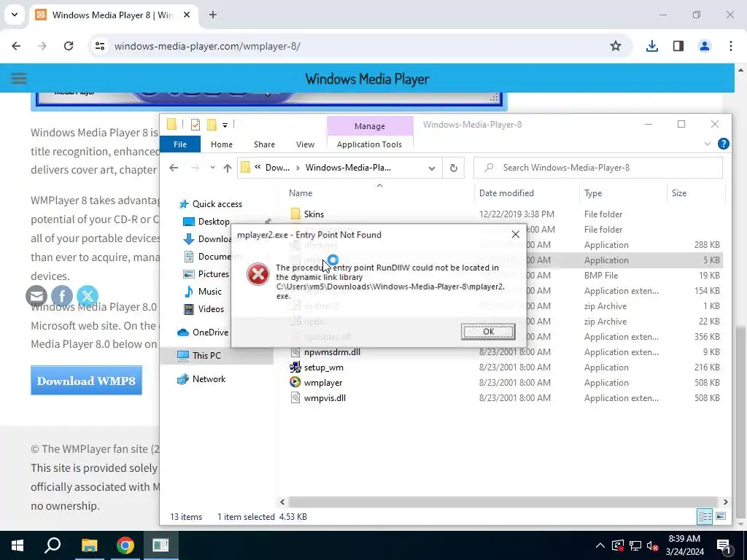This screenshot has width=747, height=560.
Task: Click the New folder icon in quick access toolbar
Action: (x=212, y=125)
